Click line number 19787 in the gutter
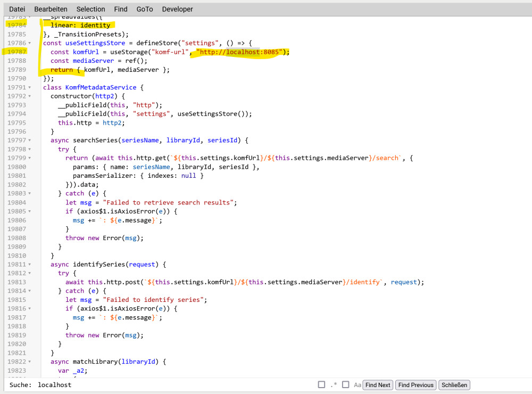Viewport: 532px width, 394px height. point(16,52)
